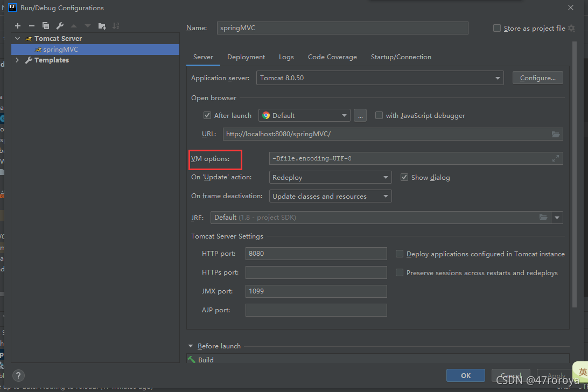This screenshot has height=392, width=588.
Task: Switch to the Server tab
Action: pyautogui.click(x=203, y=57)
